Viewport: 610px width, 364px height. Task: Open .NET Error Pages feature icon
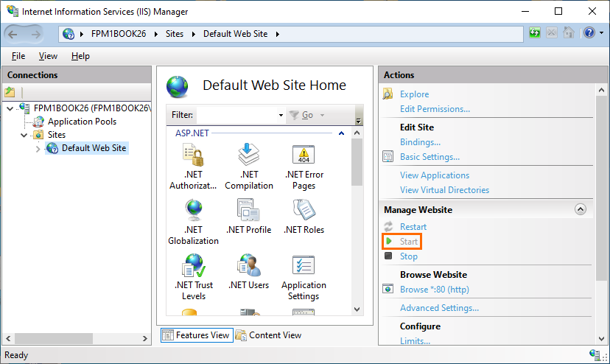[x=304, y=155]
